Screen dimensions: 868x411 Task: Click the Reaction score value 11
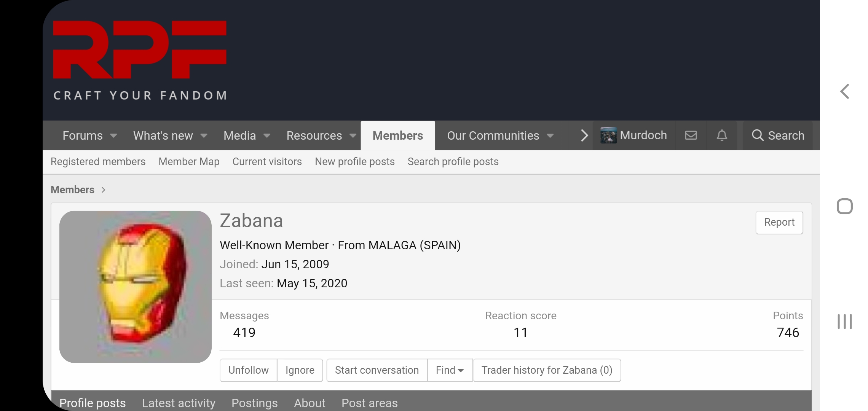520,333
